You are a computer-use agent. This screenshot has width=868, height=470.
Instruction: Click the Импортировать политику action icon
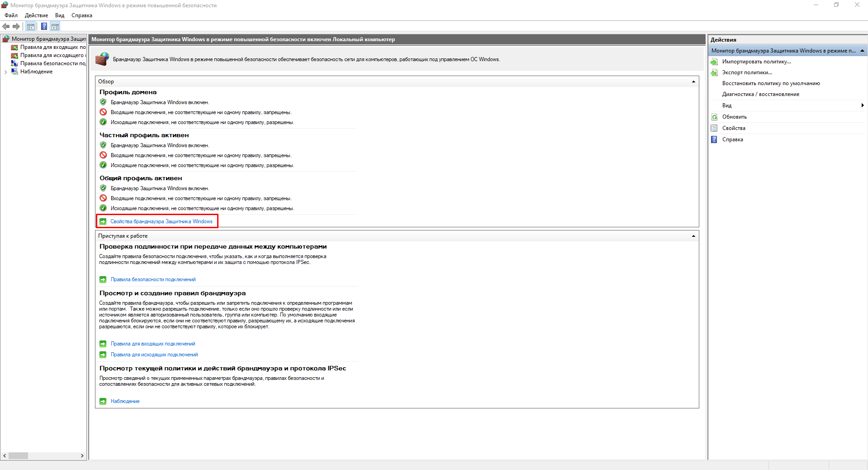(714, 62)
